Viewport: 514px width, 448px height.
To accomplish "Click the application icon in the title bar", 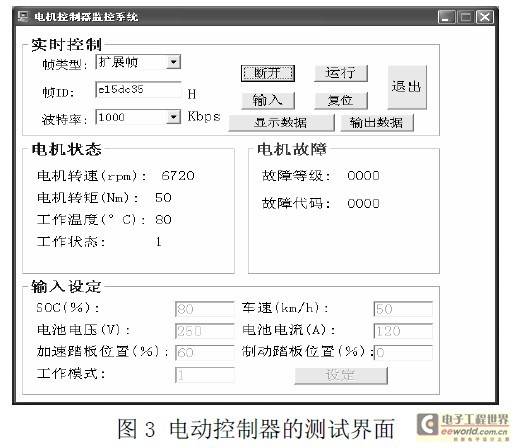I will pyautogui.click(x=23, y=16).
